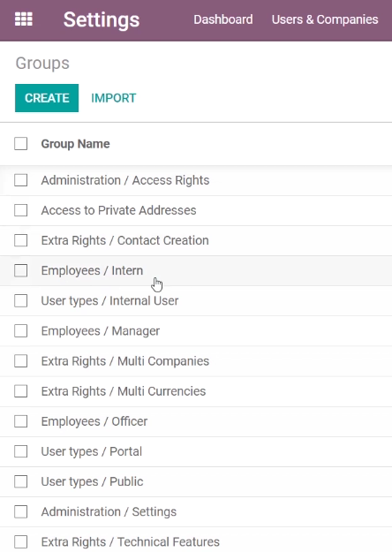The image size is (392, 552).
Task: Check the Extra Rights / Technical Features checkbox
Action: coord(21,541)
